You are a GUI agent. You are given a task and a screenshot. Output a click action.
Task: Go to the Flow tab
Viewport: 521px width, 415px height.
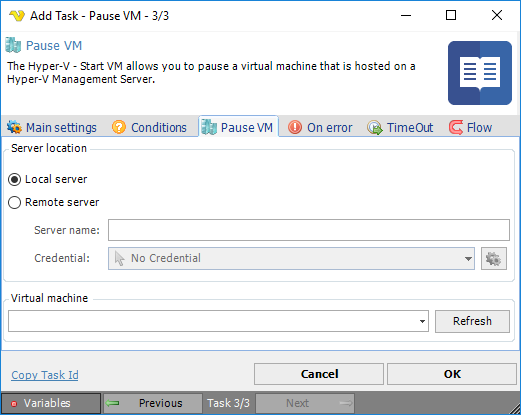(x=471, y=128)
